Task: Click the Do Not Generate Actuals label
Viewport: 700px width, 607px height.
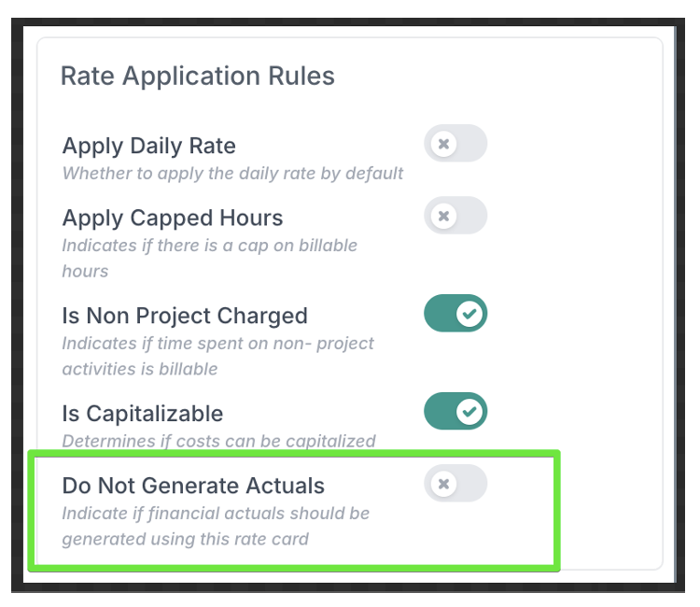Action: click(x=193, y=486)
